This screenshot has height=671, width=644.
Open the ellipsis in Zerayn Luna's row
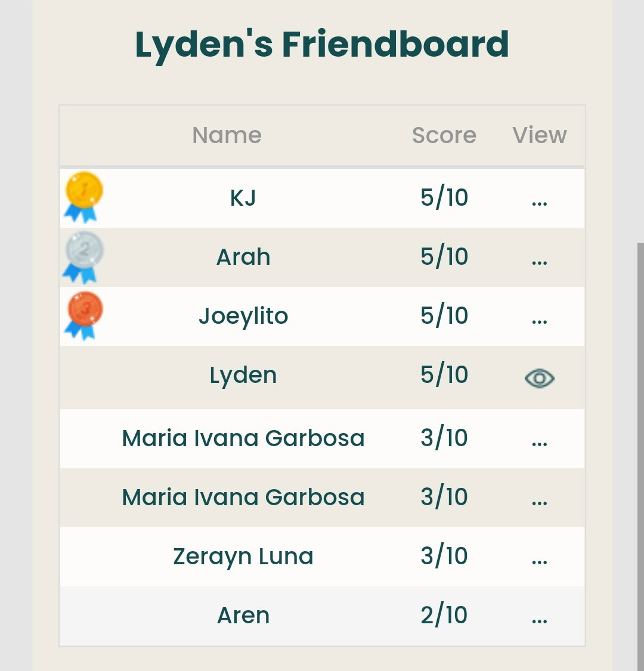pos(539,562)
